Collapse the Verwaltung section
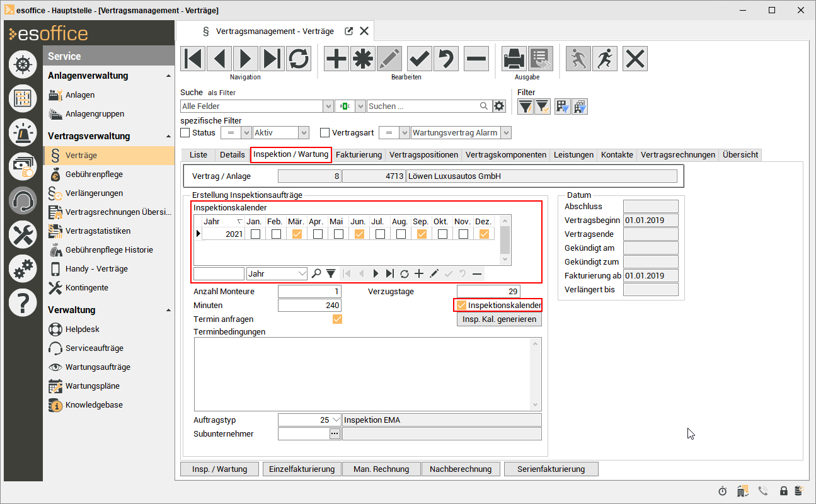This screenshot has width=816, height=504. pyautogui.click(x=168, y=311)
